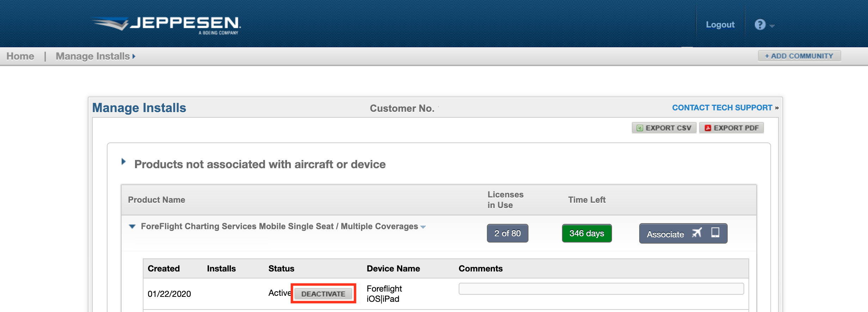Click Add Community button
The height and width of the screenshot is (312, 868).
799,56
